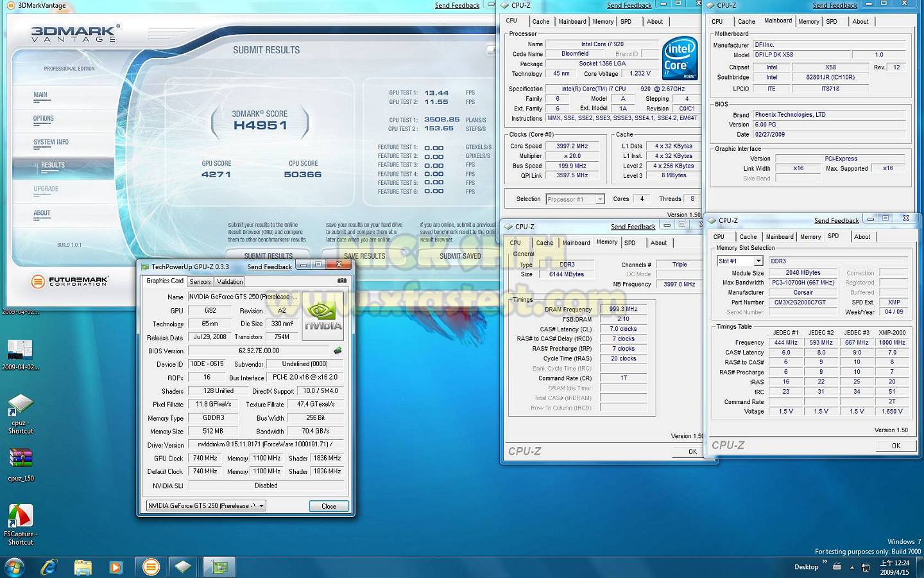This screenshot has height=578, width=924.
Task: Click the GPU-Z screenshot camera icon
Action: click(341, 281)
